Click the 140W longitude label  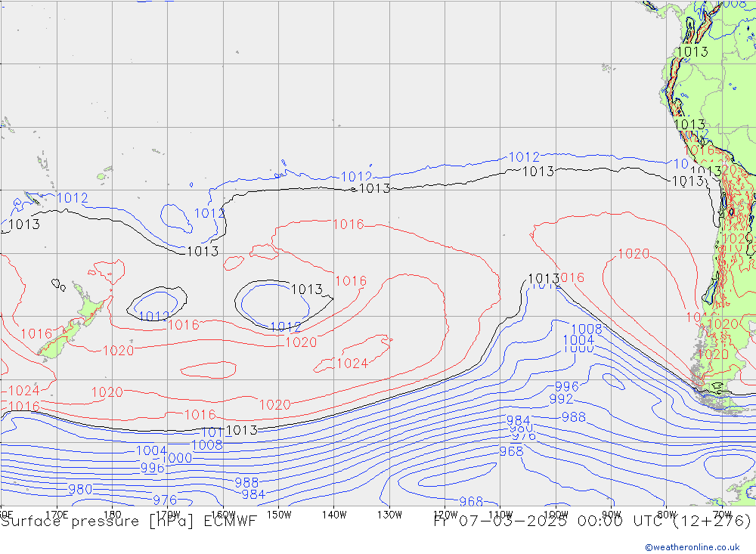(334, 515)
